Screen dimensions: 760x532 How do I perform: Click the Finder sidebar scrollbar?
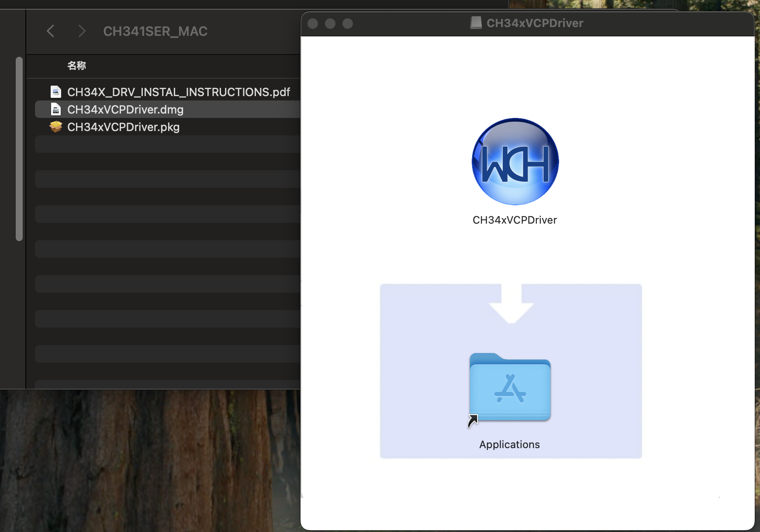[19, 149]
